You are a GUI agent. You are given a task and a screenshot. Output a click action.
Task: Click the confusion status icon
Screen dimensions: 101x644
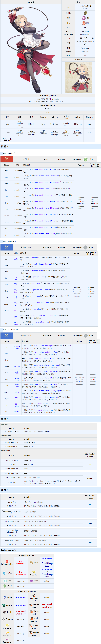coord(7,633)
